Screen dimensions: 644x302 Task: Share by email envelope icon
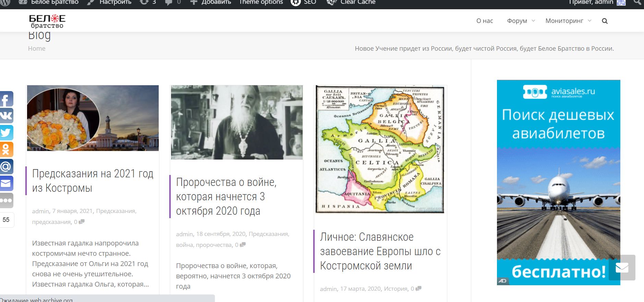[6, 184]
